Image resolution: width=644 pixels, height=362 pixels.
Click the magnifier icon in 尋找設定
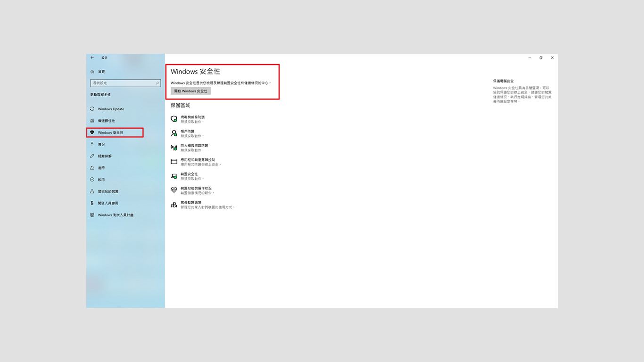pyautogui.click(x=157, y=83)
